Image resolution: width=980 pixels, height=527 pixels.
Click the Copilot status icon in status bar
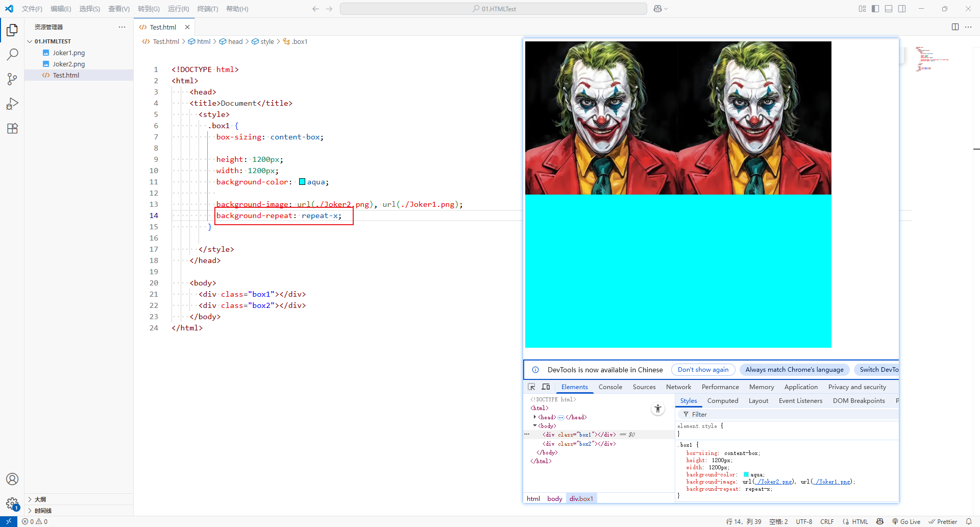click(880, 521)
